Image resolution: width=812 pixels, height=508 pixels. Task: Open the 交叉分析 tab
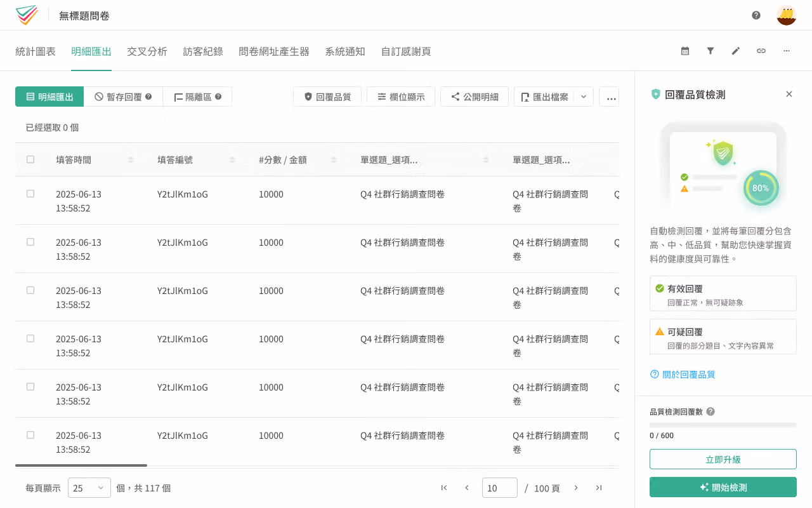pos(147,51)
